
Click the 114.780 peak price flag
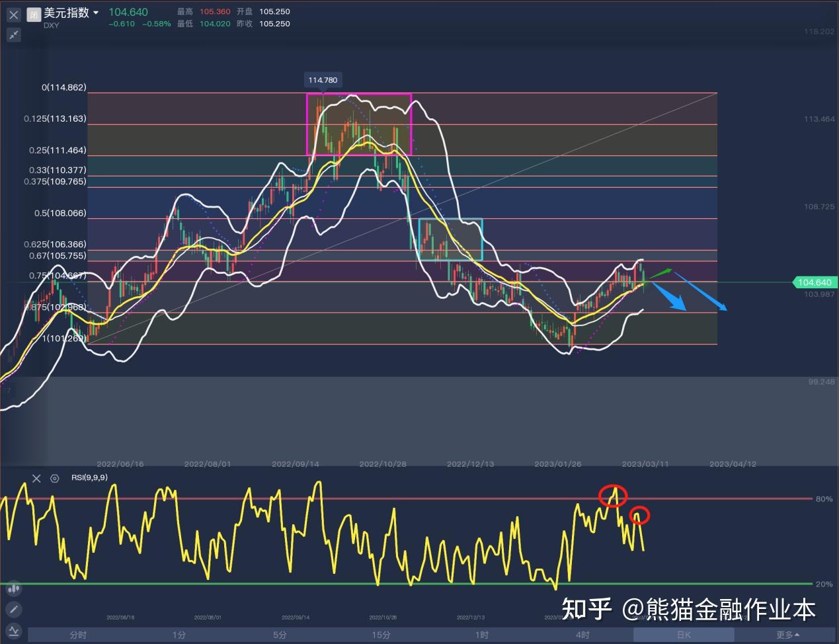322,79
